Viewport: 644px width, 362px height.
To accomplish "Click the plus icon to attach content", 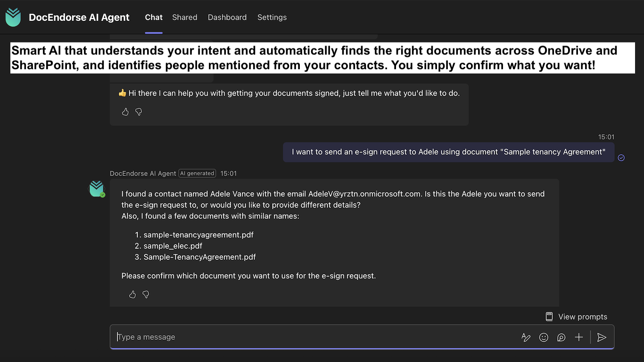I will pos(578,337).
